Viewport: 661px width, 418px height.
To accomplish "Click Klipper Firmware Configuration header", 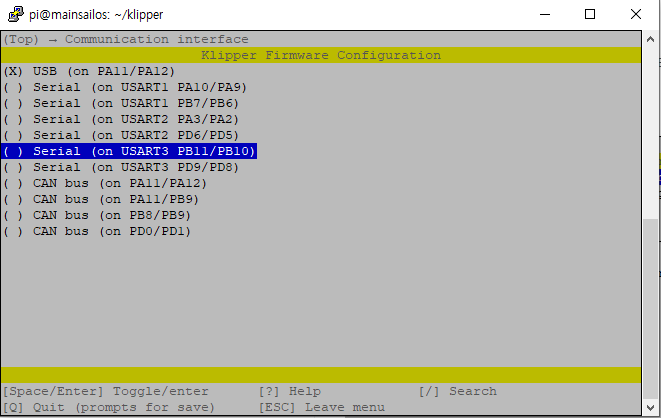I will [321, 55].
